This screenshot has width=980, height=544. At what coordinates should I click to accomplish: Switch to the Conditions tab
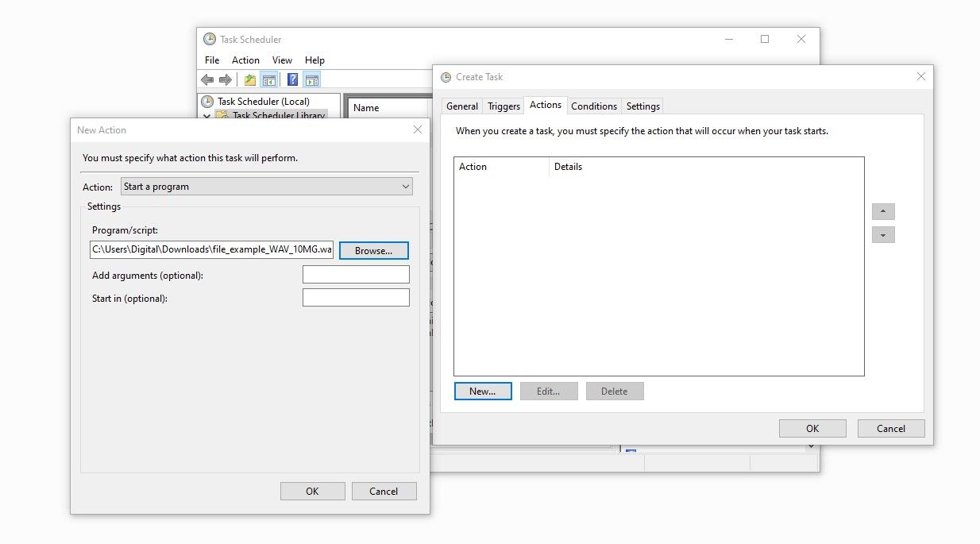click(x=594, y=106)
